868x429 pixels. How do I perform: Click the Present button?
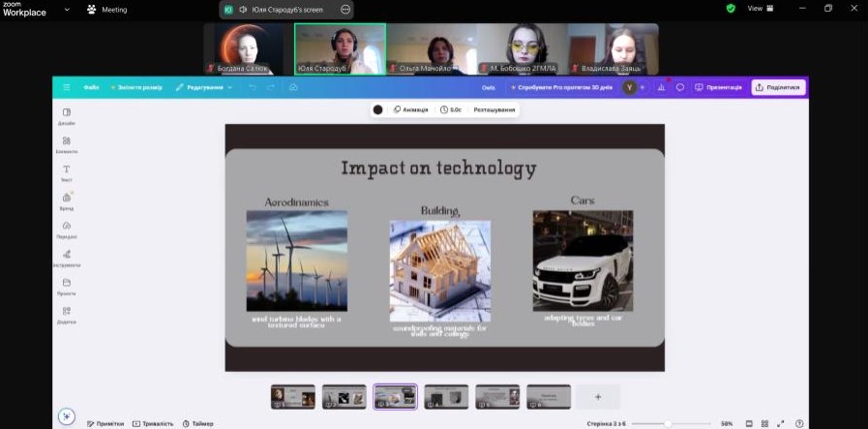point(719,87)
